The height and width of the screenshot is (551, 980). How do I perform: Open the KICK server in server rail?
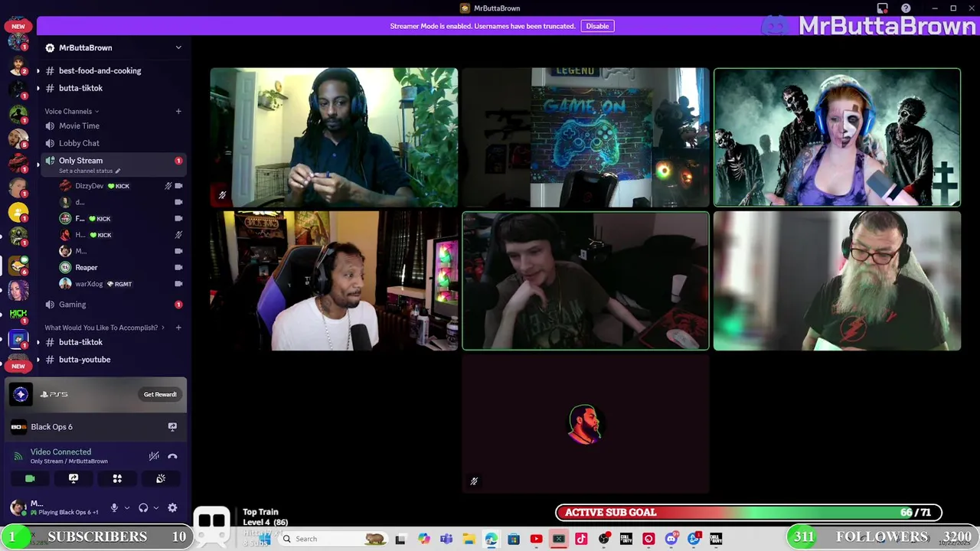(18, 314)
